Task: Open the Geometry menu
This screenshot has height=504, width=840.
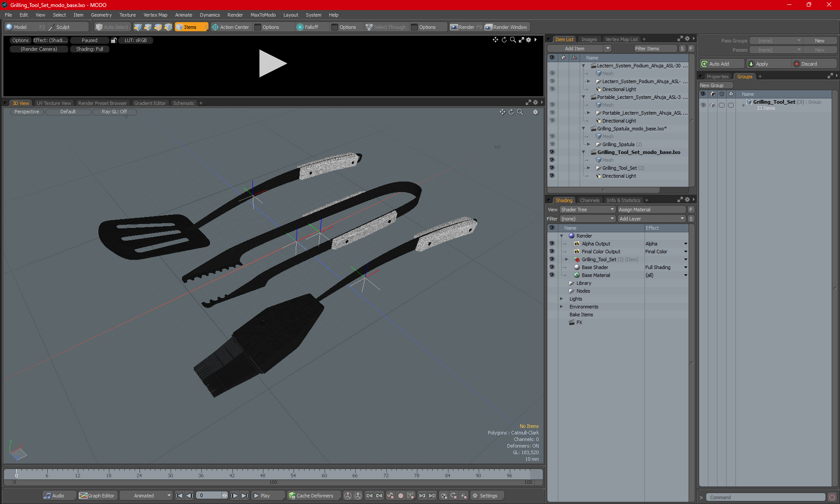Action: point(101,15)
